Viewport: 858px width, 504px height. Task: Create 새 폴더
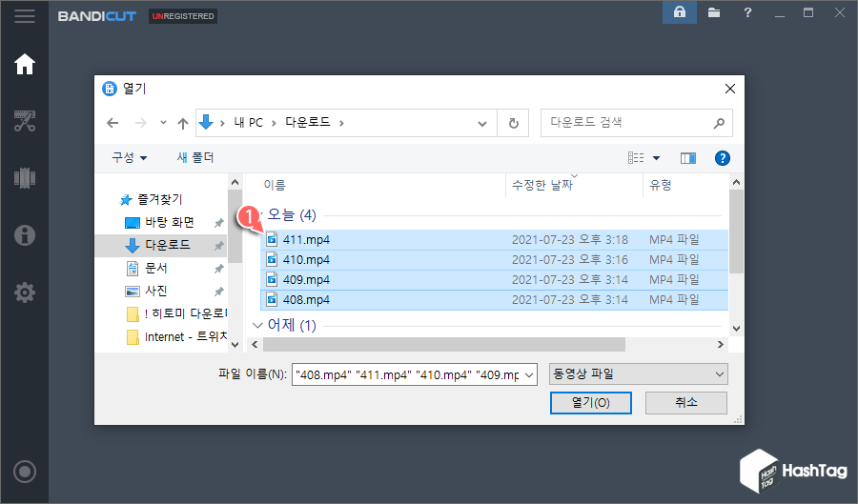coord(195,157)
